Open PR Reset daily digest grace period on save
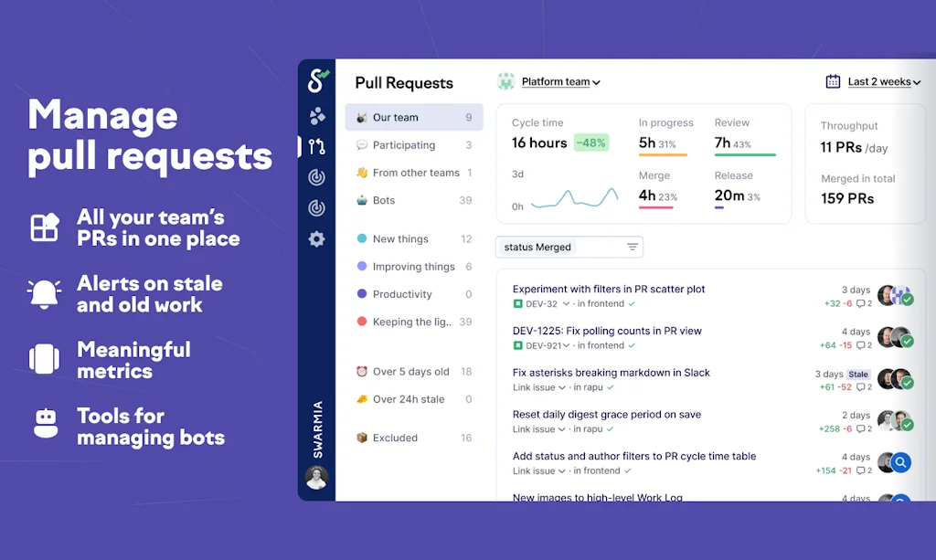936x560 pixels. point(607,414)
